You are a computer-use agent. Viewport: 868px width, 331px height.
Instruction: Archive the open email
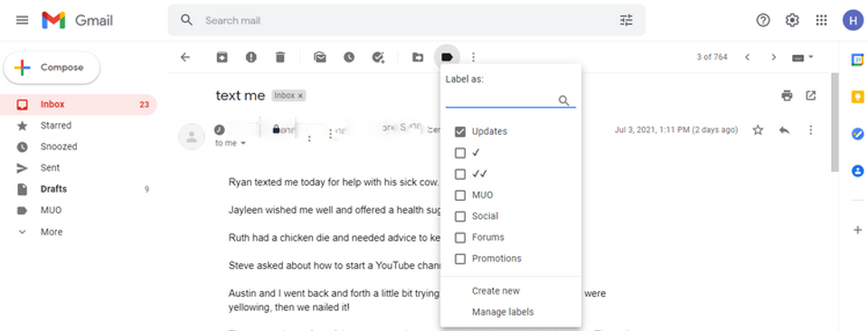click(x=222, y=57)
